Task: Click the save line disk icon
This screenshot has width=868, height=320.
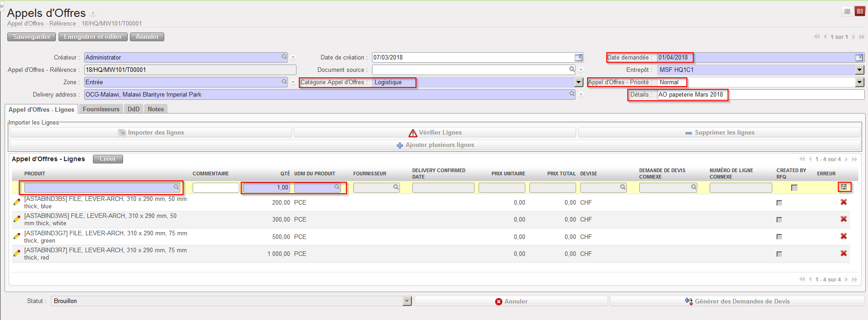Action: tap(844, 187)
